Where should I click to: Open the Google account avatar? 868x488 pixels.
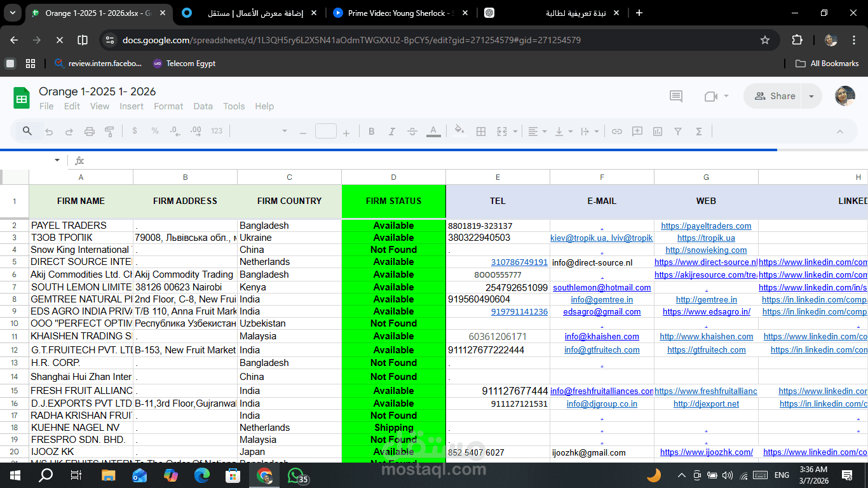pyautogui.click(x=845, y=96)
